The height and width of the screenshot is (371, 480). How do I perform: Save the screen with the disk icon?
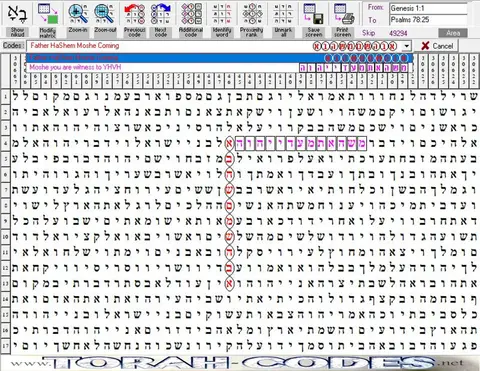314,13
